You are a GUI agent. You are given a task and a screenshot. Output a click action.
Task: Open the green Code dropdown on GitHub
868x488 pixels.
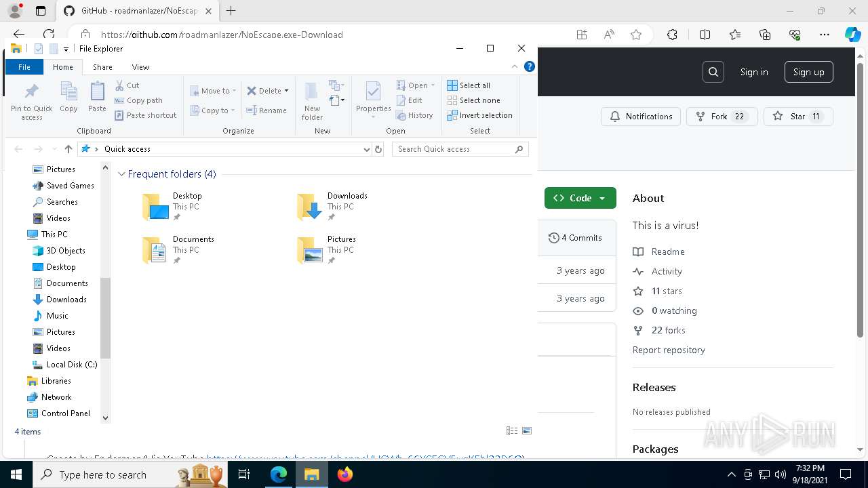(580, 198)
